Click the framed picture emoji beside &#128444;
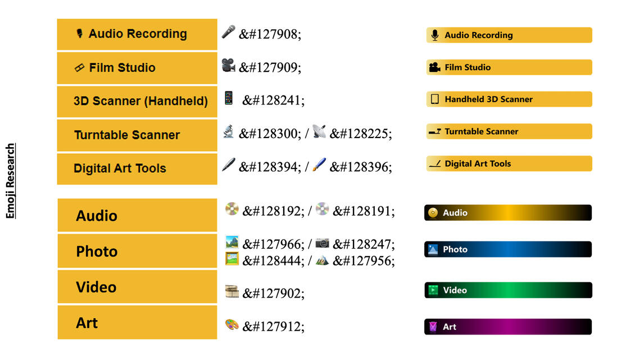The height and width of the screenshot is (362, 644). pyautogui.click(x=232, y=259)
